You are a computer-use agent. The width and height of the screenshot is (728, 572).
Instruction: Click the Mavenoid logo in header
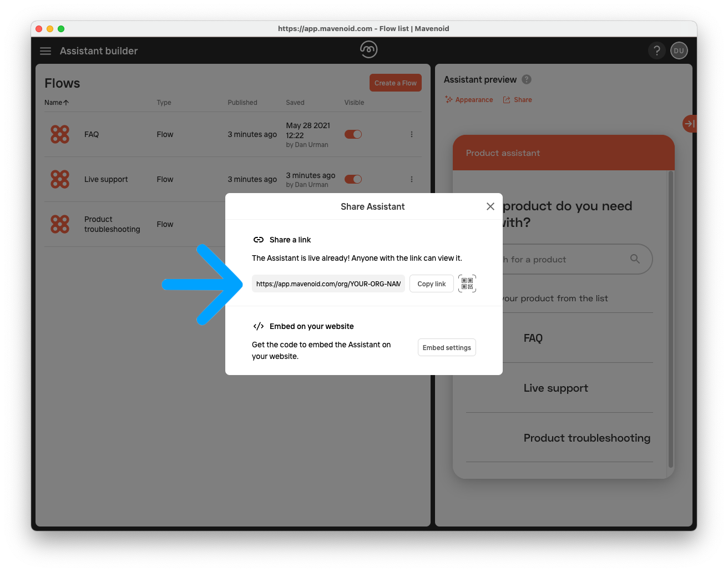coord(368,49)
